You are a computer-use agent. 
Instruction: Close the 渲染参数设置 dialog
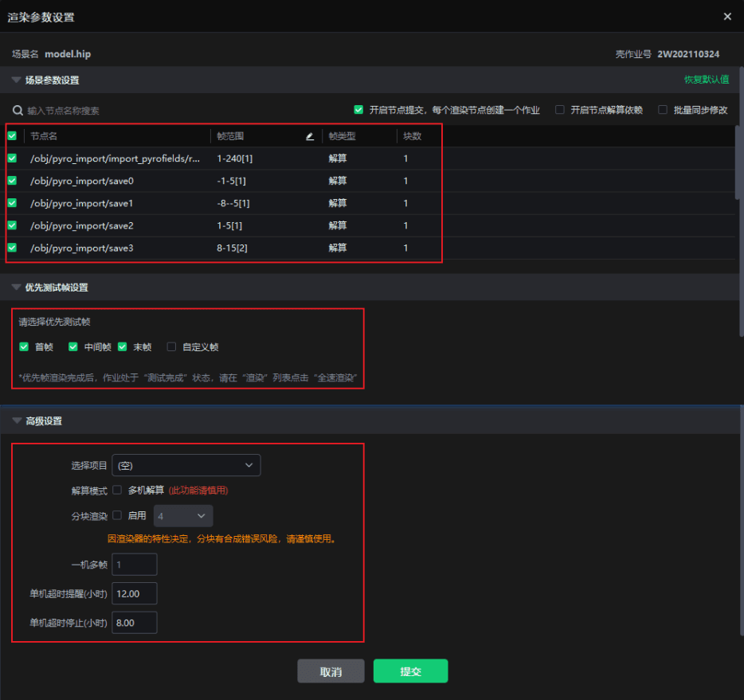[x=727, y=16]
